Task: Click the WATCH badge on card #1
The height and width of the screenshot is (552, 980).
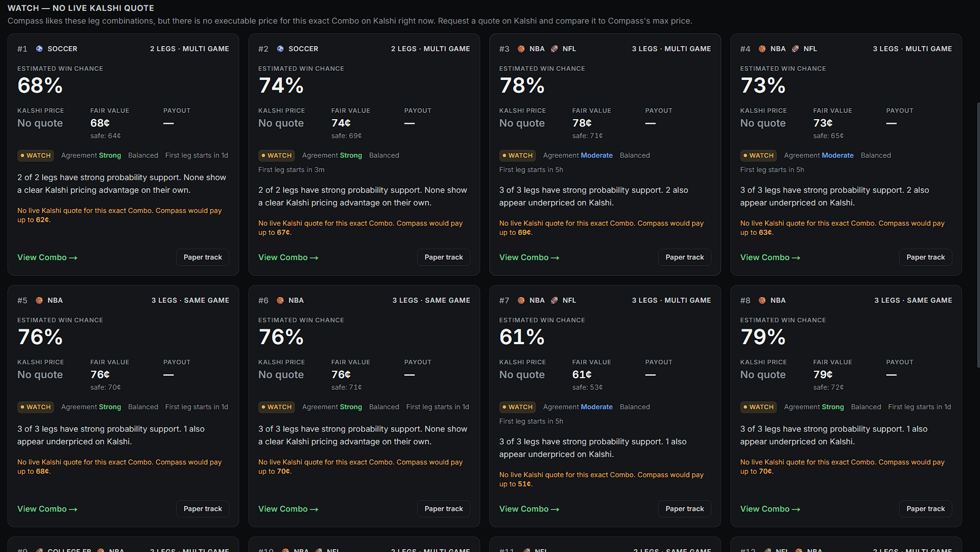Action: tap(36, 155)
